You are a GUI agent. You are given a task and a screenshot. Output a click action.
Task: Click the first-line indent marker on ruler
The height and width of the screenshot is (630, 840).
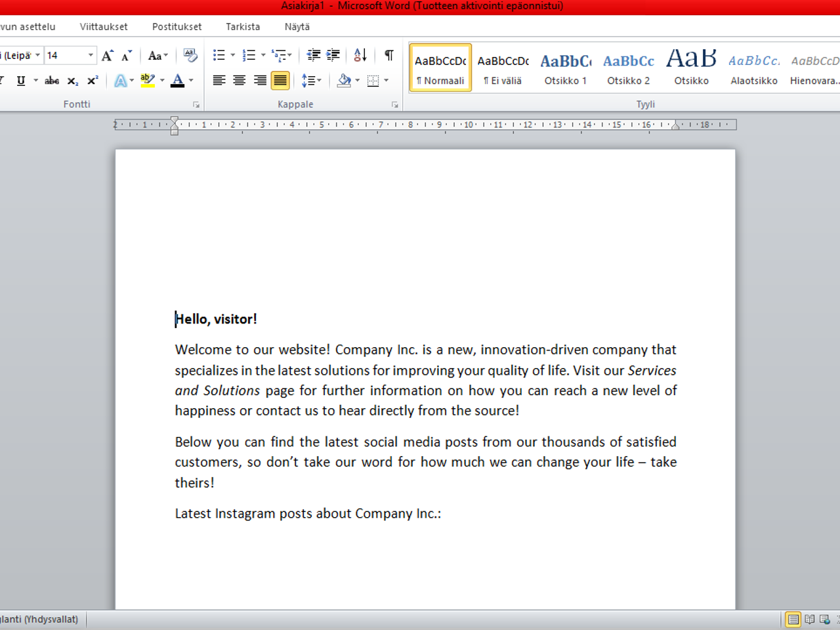pos(175,121)
